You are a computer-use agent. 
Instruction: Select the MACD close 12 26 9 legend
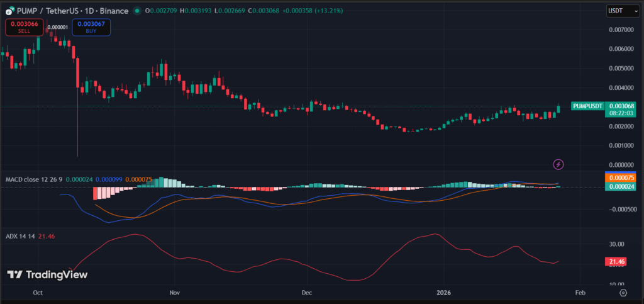point(33,179)
